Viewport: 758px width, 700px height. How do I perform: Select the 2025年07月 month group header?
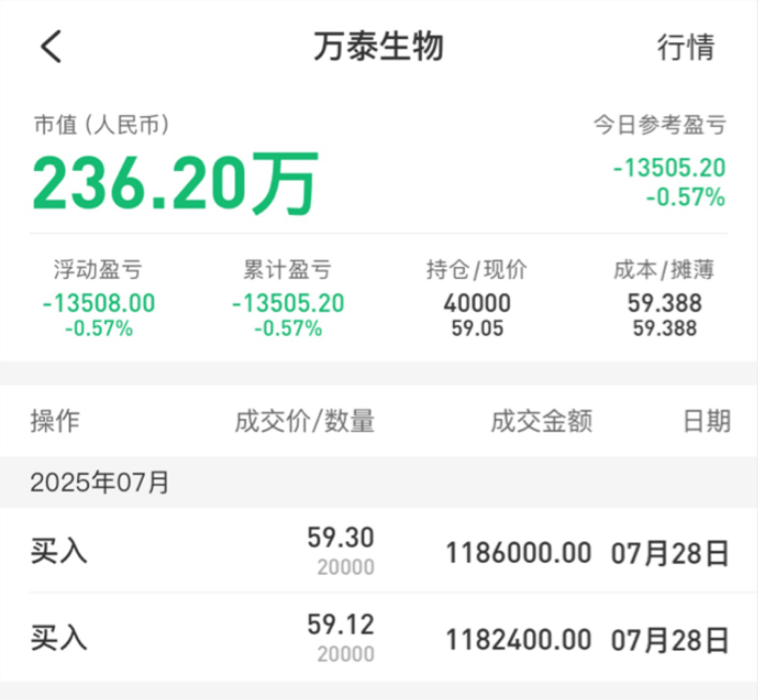coord(379,482)
